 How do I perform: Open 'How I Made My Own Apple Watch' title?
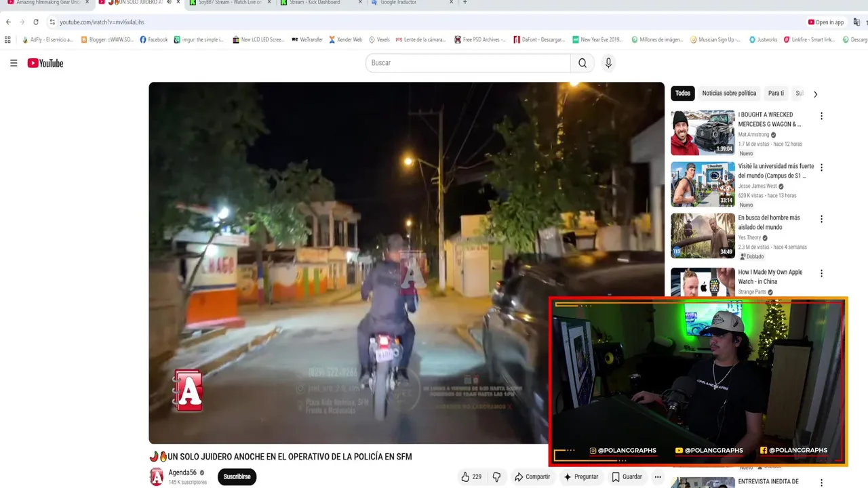coord(770,277)
